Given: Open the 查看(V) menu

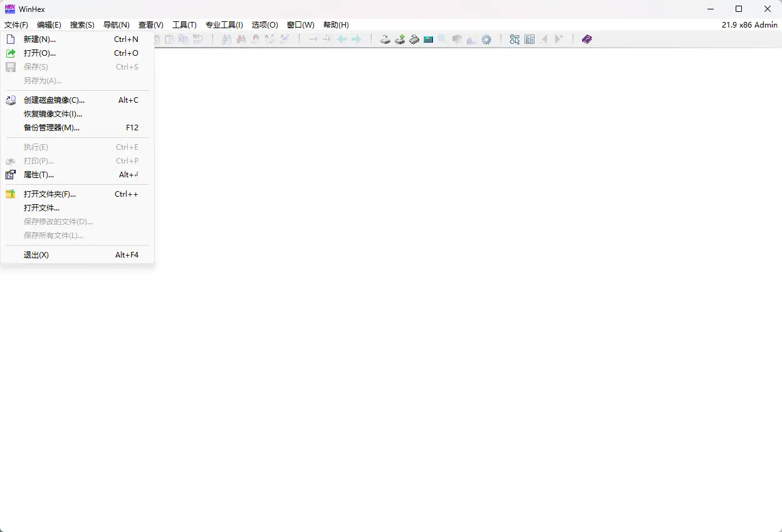Looking at the screenshot, I should 151,25.
